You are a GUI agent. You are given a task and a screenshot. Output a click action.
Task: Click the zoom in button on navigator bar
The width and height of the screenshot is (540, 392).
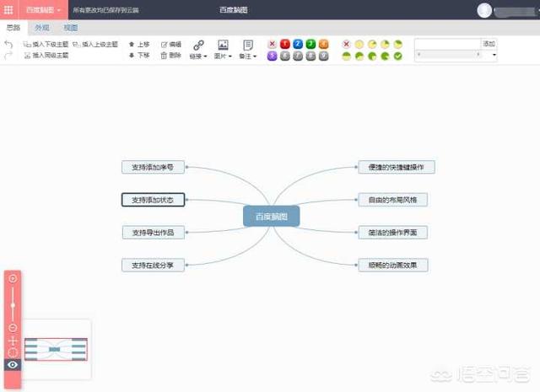click(13, 279)
